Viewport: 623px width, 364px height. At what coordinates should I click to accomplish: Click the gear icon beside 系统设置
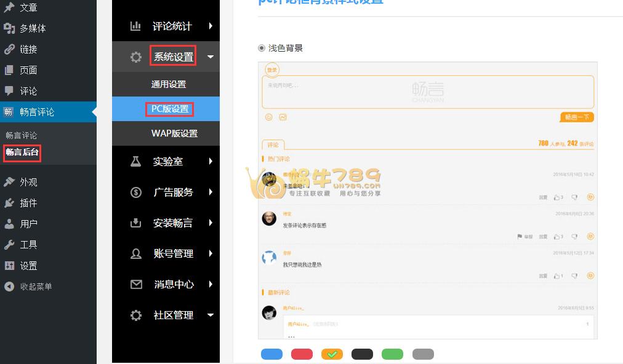135,57
